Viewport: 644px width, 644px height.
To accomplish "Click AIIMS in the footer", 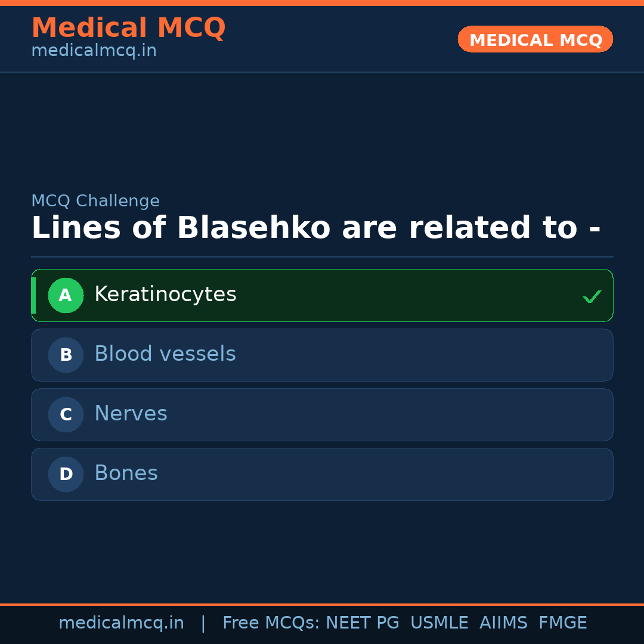I will [x=503, y=623].
